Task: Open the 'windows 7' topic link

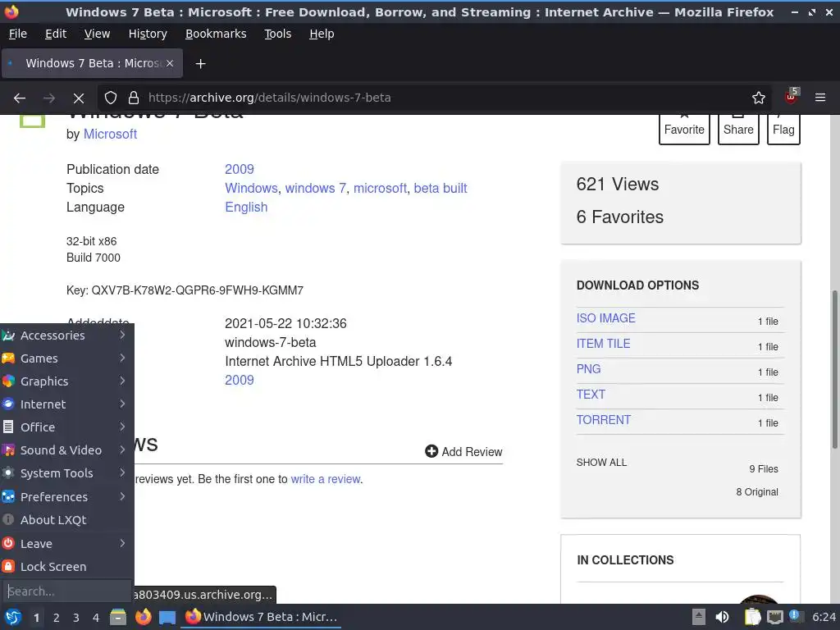Action: point(316,188)
